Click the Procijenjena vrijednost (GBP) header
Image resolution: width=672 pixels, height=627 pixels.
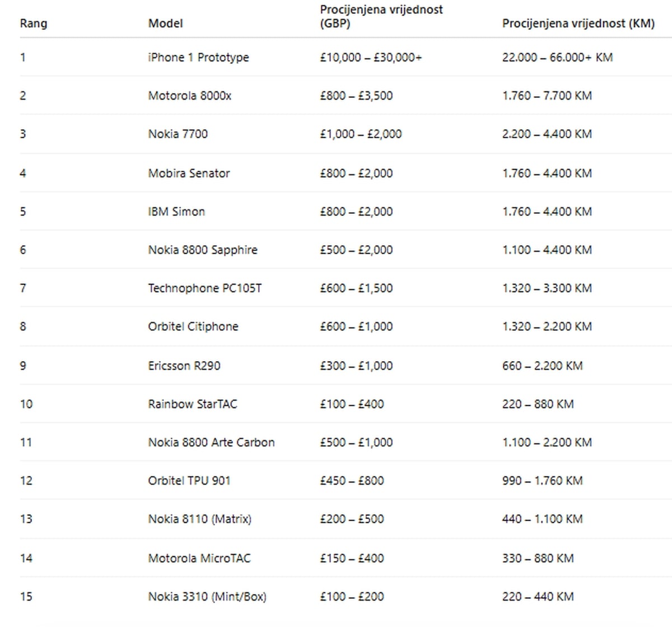coord(381,17)
